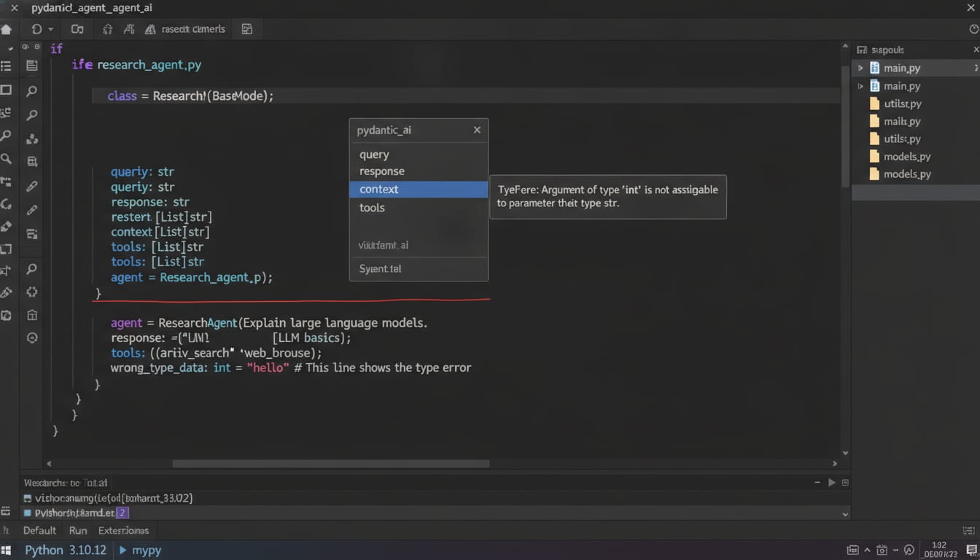The image size is (980, 560).
Task: Expand the dropdown arrow beside the history icon
Action: point(50,30)
